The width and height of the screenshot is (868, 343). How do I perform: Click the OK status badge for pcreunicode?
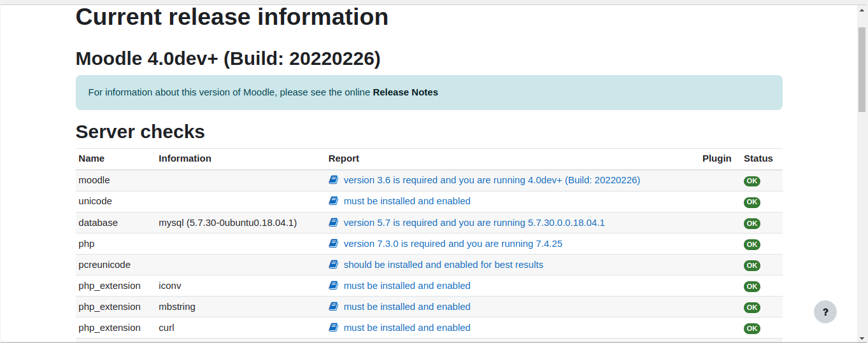752,265
